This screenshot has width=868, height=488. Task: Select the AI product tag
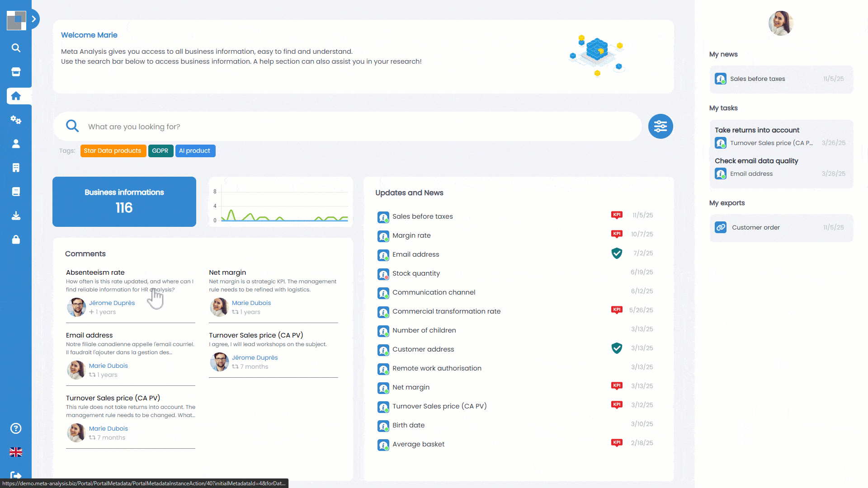(194, 151)
